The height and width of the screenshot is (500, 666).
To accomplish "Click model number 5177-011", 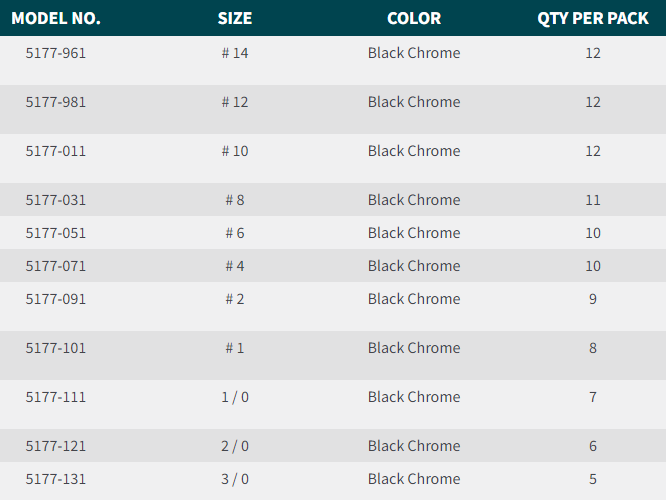I will point(56,151).
